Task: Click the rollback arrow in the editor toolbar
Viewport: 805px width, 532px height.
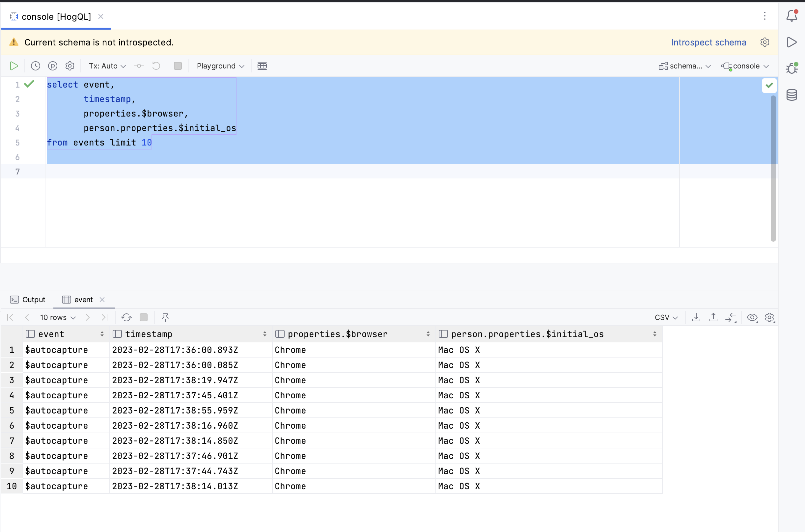Action: click(x=156, y=66)
